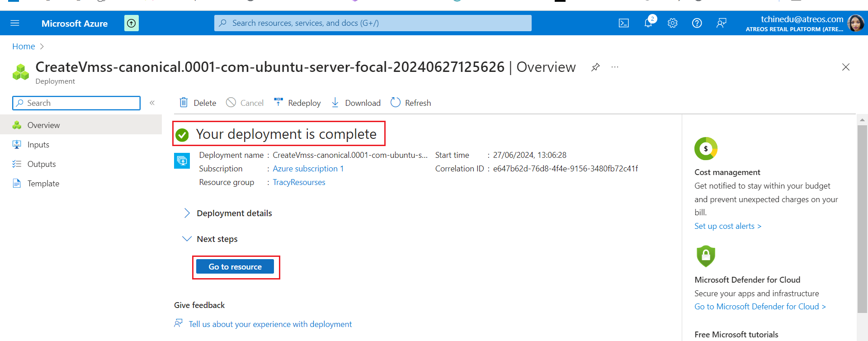Refresh the deployment overview
Image resolution: width=868 pixels, height=341 pixels.
coord(410,103)
